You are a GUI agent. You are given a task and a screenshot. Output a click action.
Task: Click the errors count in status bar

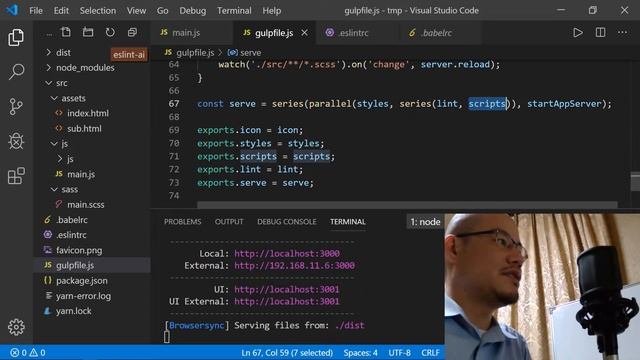tap(19, 353)
